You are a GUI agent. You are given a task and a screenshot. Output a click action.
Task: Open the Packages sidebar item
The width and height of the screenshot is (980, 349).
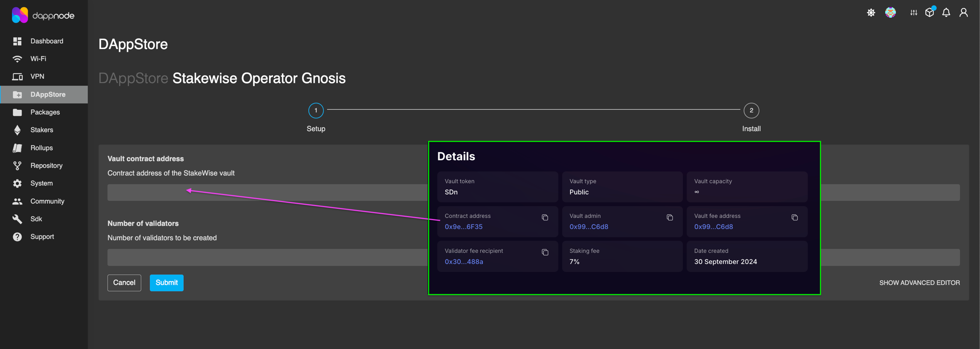[x=45, y=112]
